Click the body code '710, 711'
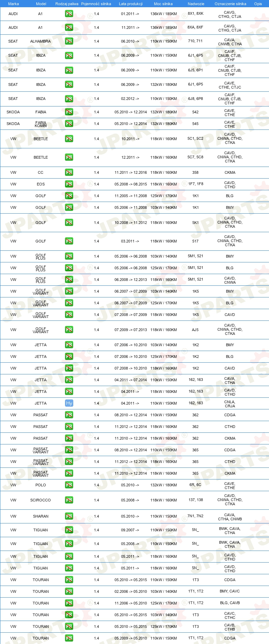The height and width of the screenshot is (644, 269). tap(195, 41)
